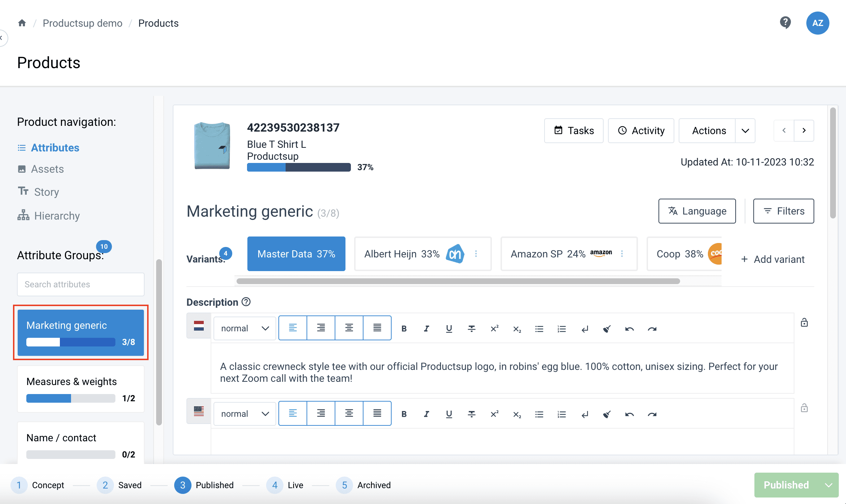Image resolution: width=846 pixels, height=504 pixels.
Task: Insert bulleted list in first editor
Action: 539,328
